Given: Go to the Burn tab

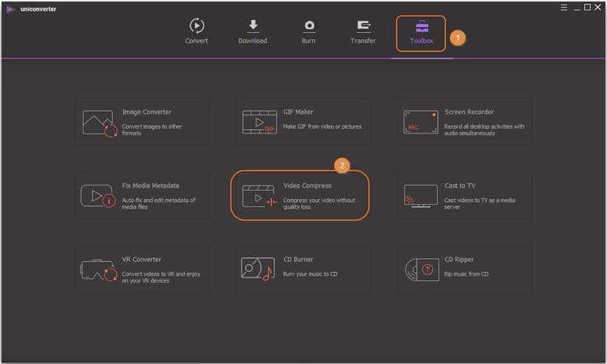Looking at the screenshot, I should (x=308, y=32).
